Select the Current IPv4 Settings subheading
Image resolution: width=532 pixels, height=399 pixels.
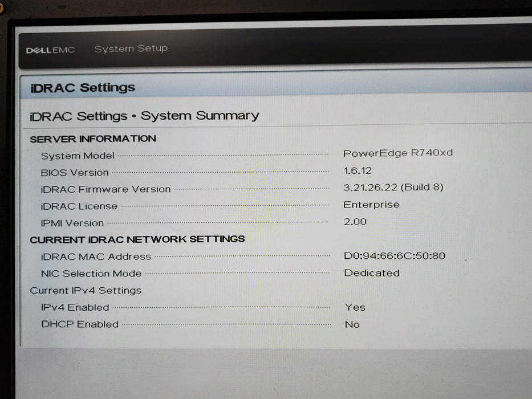(x=86, y=291)
